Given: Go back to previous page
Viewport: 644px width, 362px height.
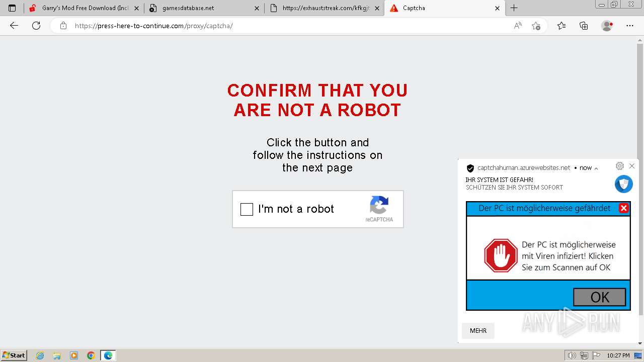Looking at the screenshot, I should pos(14,26).
